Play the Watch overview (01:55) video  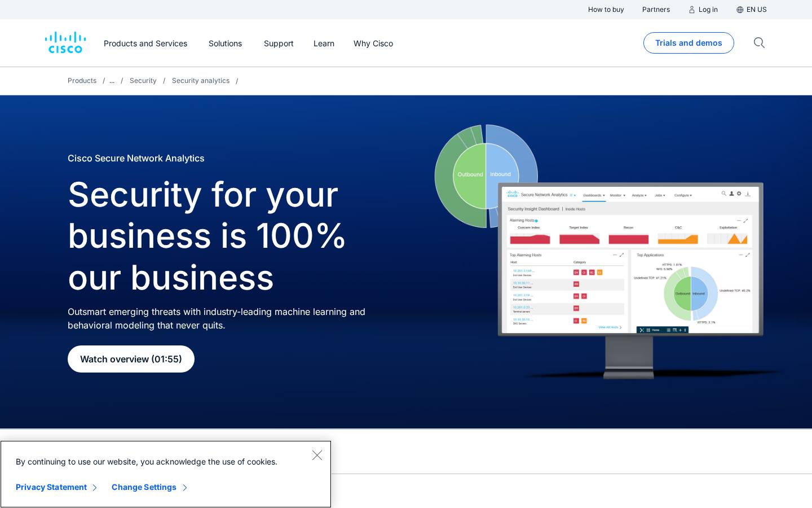(x=131, y=359)
